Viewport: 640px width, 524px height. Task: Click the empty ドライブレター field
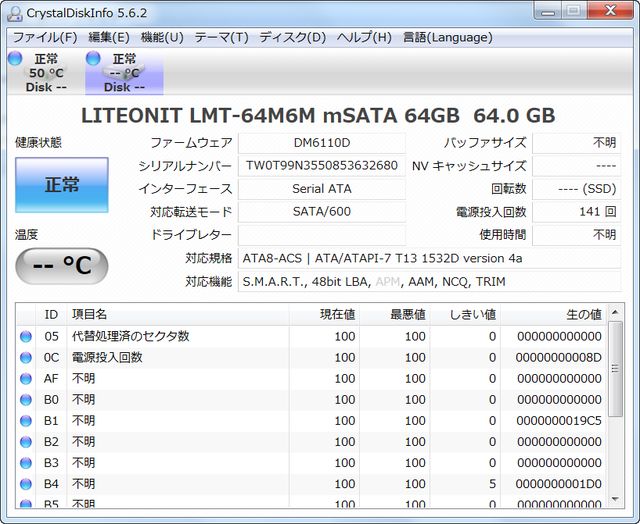[322, 235]
